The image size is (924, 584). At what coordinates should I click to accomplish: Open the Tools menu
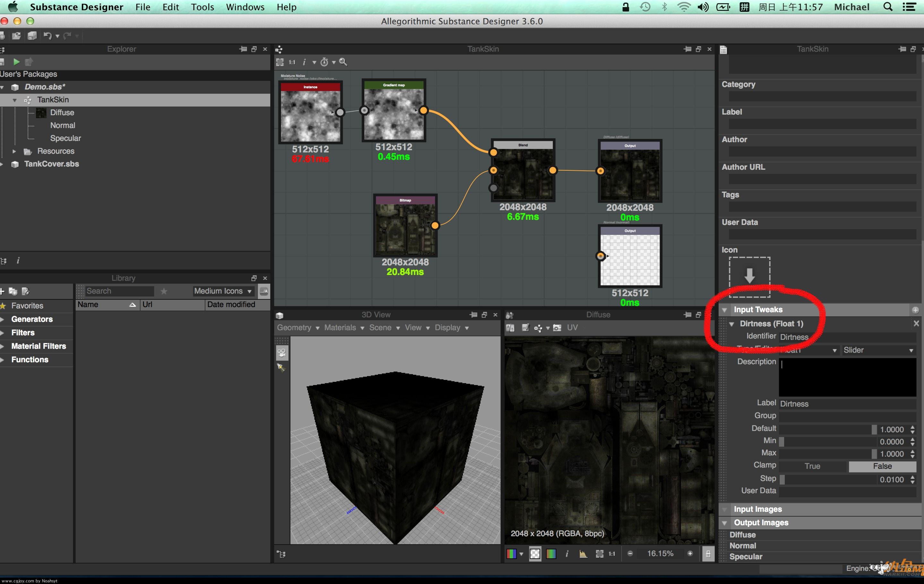click(202, 7)
